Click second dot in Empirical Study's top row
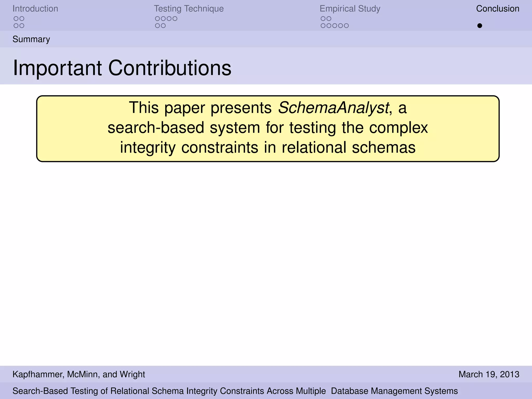This screenshot has width=532, height=399. [x=329, y=19]
